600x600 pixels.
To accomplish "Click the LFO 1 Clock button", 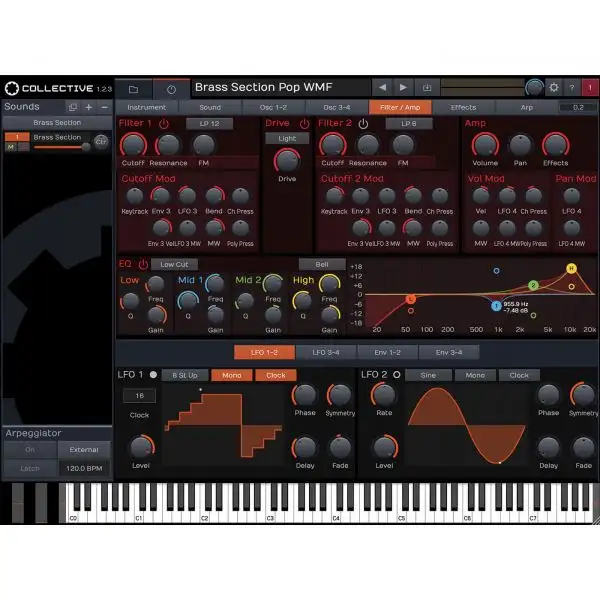I will point(275,375).
